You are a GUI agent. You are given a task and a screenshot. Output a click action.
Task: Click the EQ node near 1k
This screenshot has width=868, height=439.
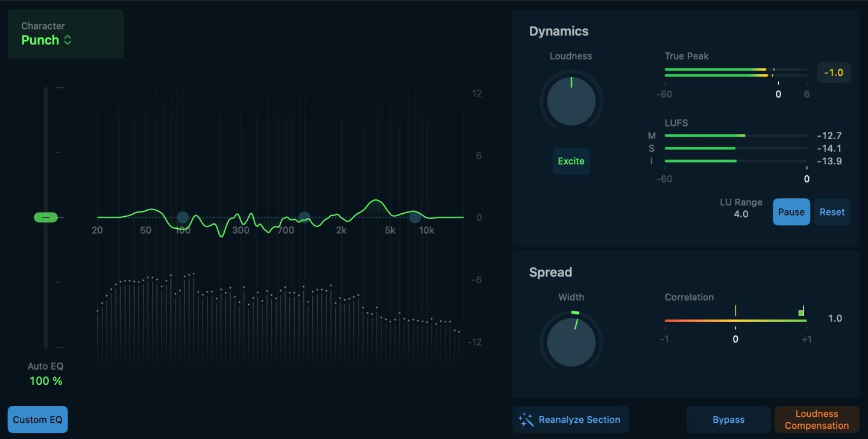click(304, 217)
